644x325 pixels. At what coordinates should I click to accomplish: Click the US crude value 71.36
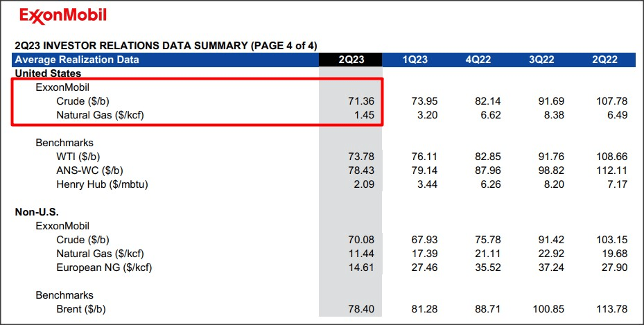click(361, 101)
